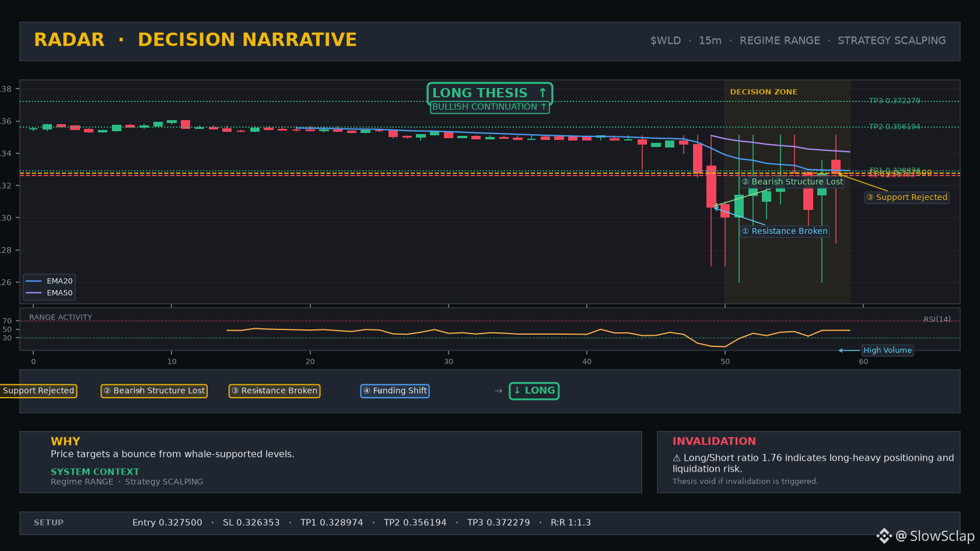Click the whale-supported levels explanation sentence
This screenshot has height=551, width=980.
click(173, 454)
